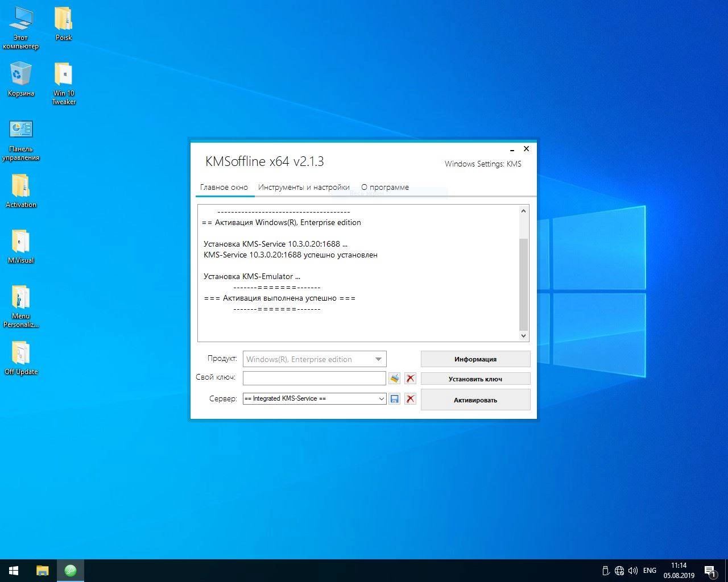
Task: Click the line Активация выполнена успешно
Action: coord(280,298)
